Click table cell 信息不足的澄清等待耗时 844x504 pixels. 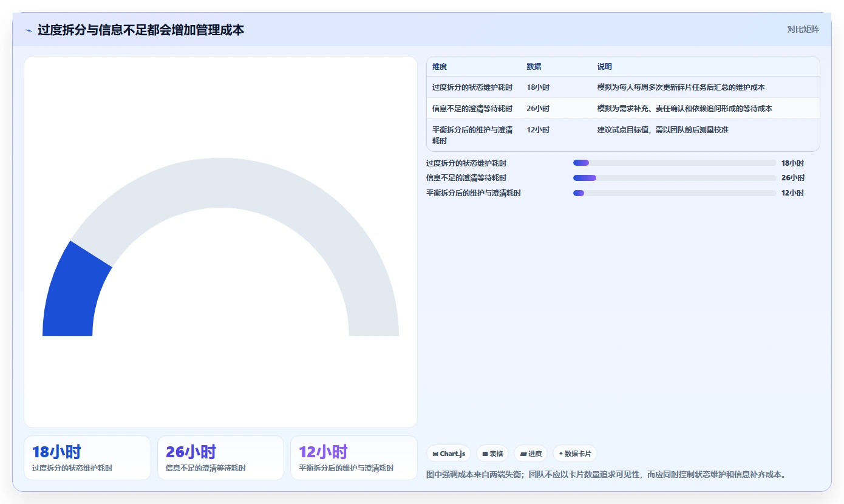point(472,109)
